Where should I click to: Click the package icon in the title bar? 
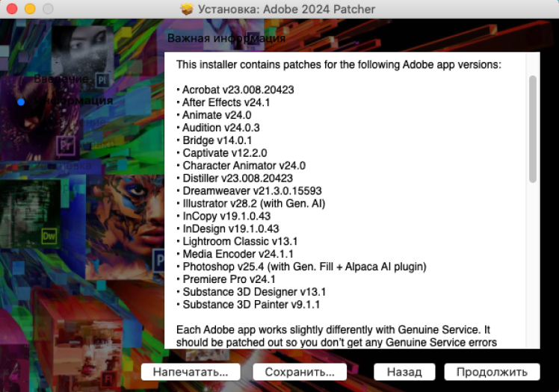pyautogui.click(x=187, y=9)
